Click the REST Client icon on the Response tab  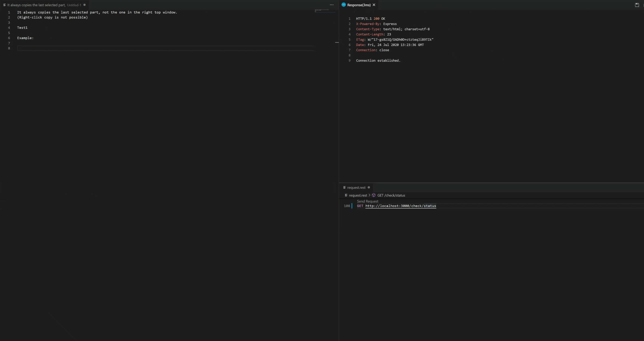[x=343, y=5]
